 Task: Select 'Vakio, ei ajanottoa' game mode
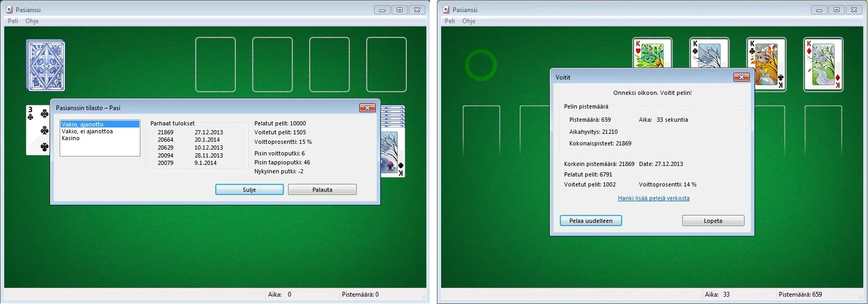(x=87, y=131)
